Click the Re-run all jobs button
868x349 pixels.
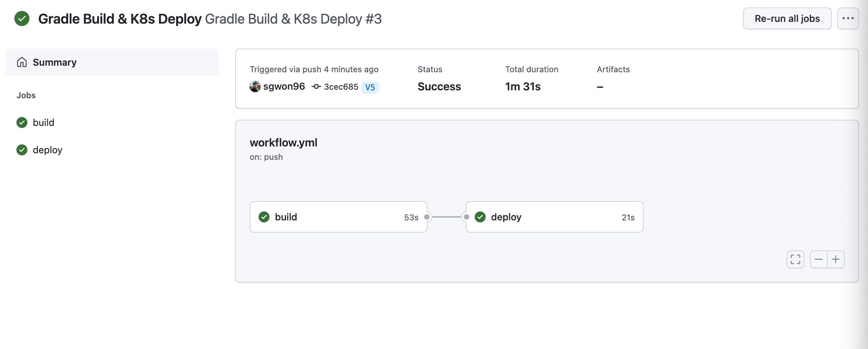(787, 18)
